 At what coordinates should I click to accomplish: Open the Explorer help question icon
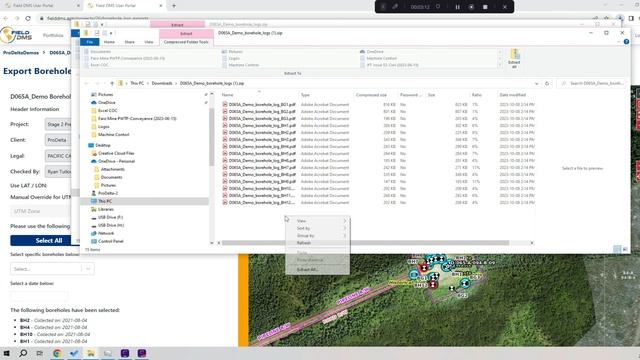pyautogui.click(x=626, y=42)
